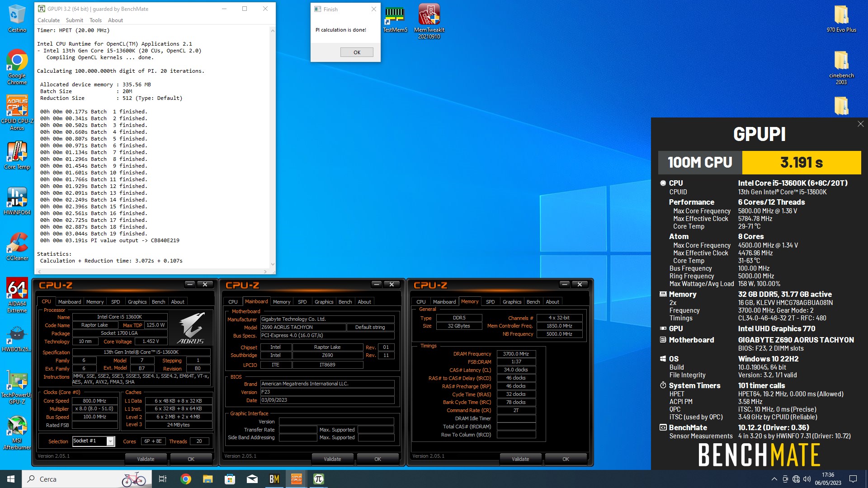Screen dimensions: 868x488
Task: Select CPU tab in the Memory CPU-Z window
Action: tap(421, 302)
